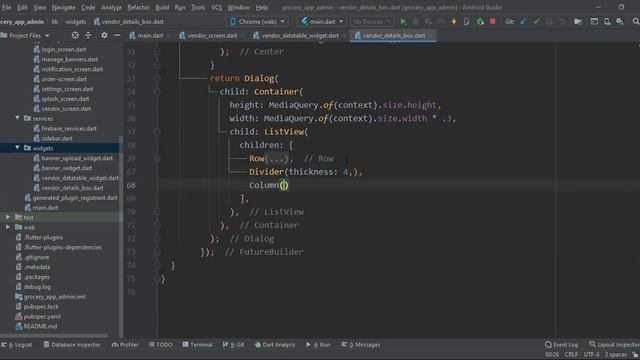Toggle code fold at child: Container line
Image resolution: width=640 pixels, height=360 pixels.
tap(157, 92)
